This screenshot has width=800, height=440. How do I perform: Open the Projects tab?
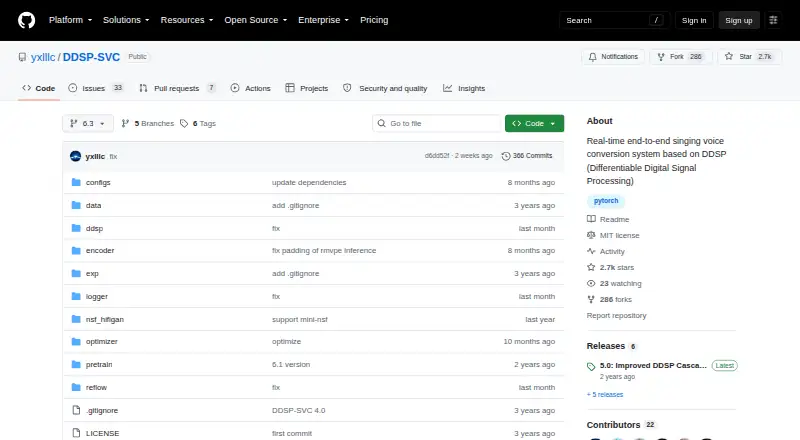307,88
